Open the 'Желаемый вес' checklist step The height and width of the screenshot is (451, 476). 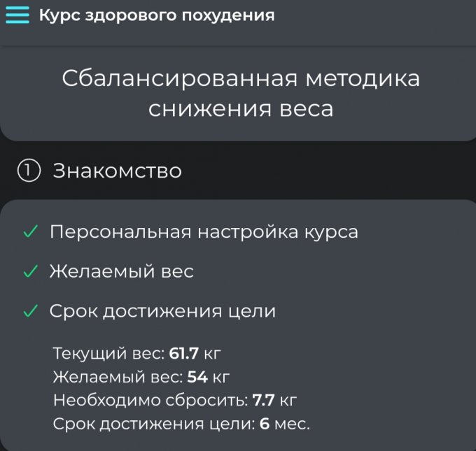tap(121, 271)
